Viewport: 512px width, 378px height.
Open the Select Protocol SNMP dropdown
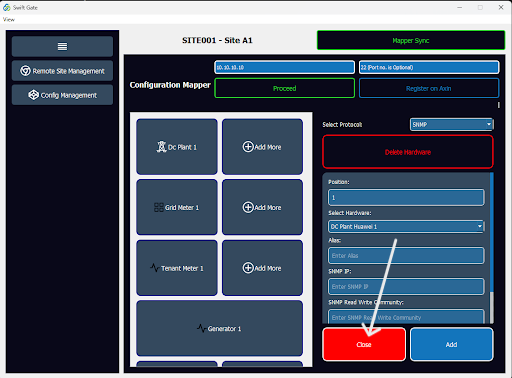click(x=451, y=125)
